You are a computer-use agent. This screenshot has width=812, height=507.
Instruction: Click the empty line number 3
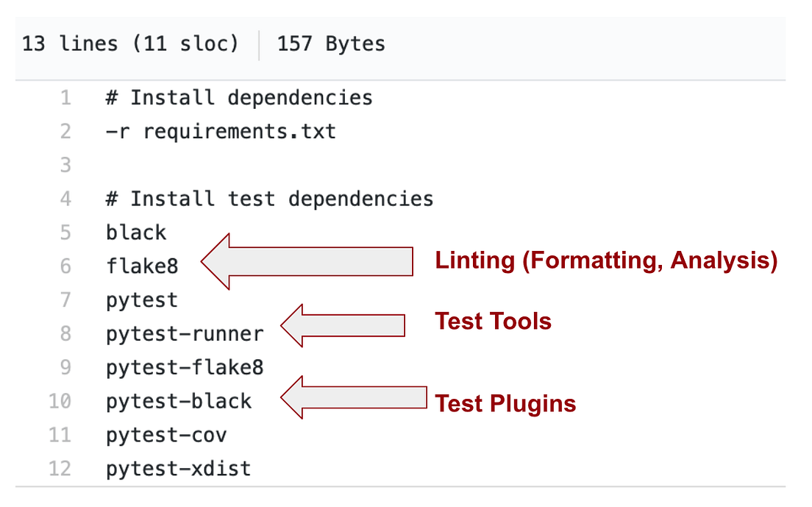tap(65, 165)
